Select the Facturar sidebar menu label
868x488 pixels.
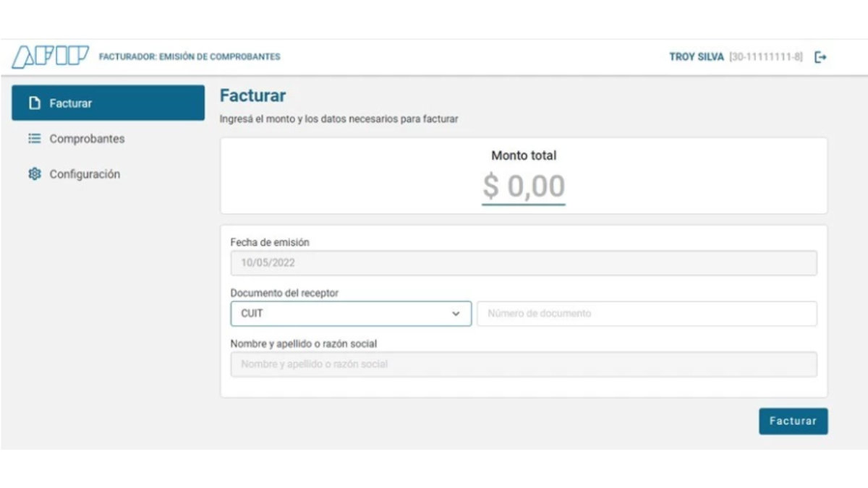coord(71,103)
